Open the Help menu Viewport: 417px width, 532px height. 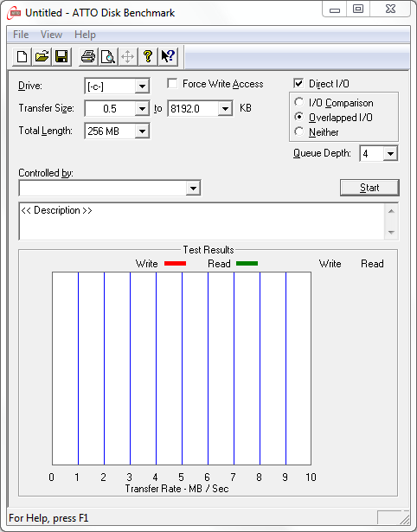[85, 35]
